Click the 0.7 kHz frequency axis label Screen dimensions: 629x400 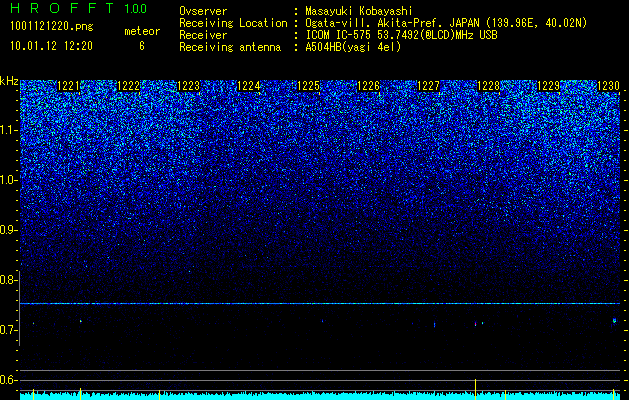(x=8, y=330)
